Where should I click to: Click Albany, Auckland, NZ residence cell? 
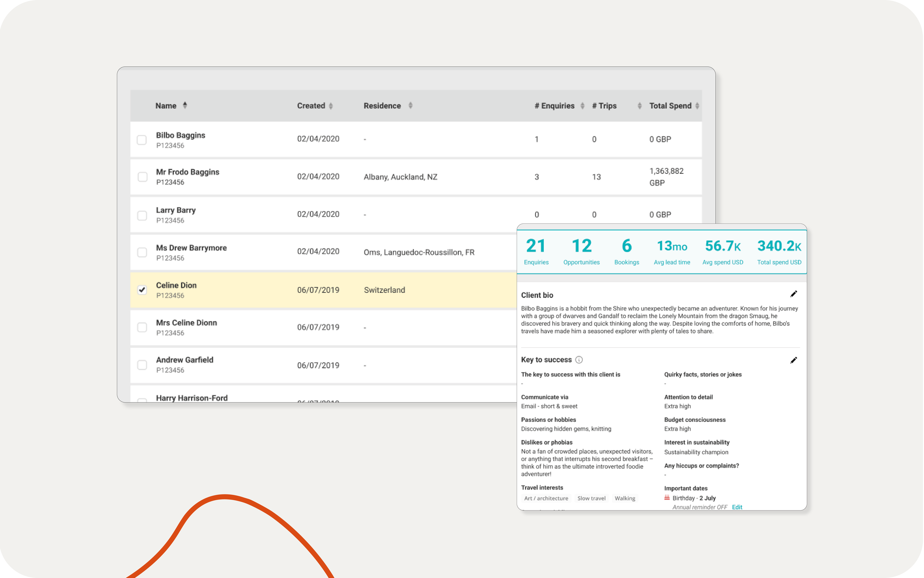tap(401, 177)
